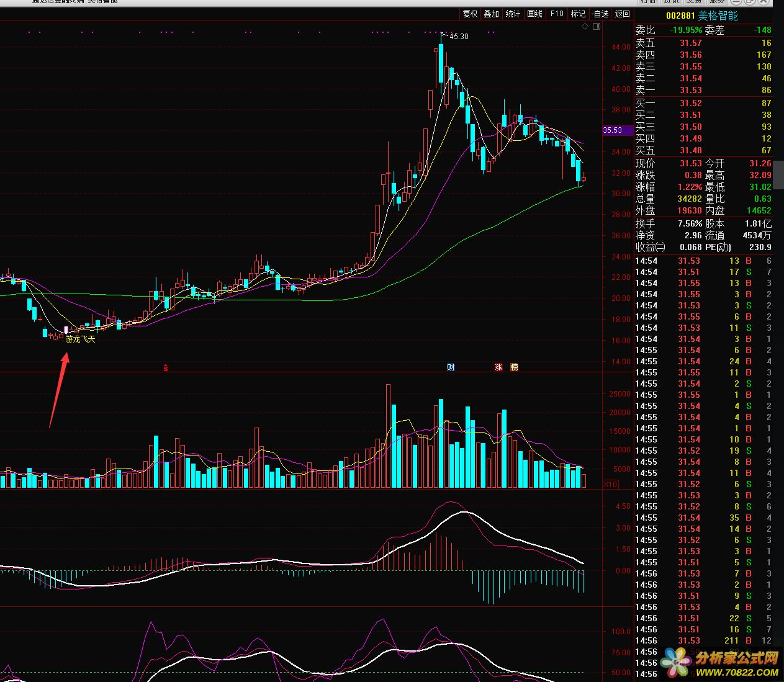
Task: Click the 最低 value 31.02
Action: [760, 187]
